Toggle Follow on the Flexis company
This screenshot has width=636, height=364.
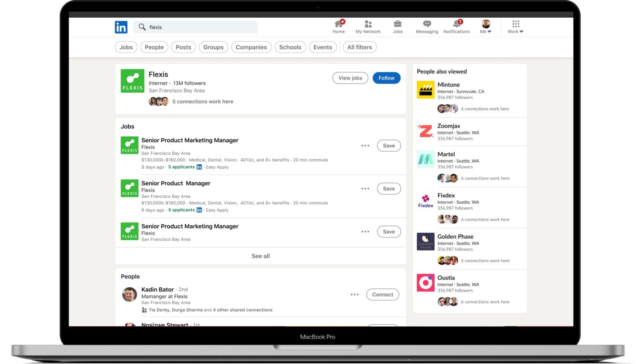coord(386,78)
